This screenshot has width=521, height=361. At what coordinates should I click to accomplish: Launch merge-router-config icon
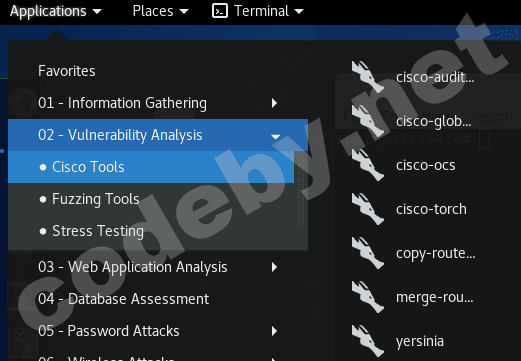point(367,297)
